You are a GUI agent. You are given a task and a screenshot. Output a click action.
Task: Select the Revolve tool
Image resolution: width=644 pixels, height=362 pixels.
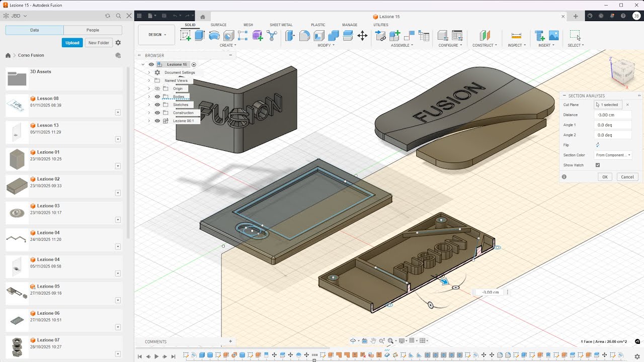[x=214, y=36]
